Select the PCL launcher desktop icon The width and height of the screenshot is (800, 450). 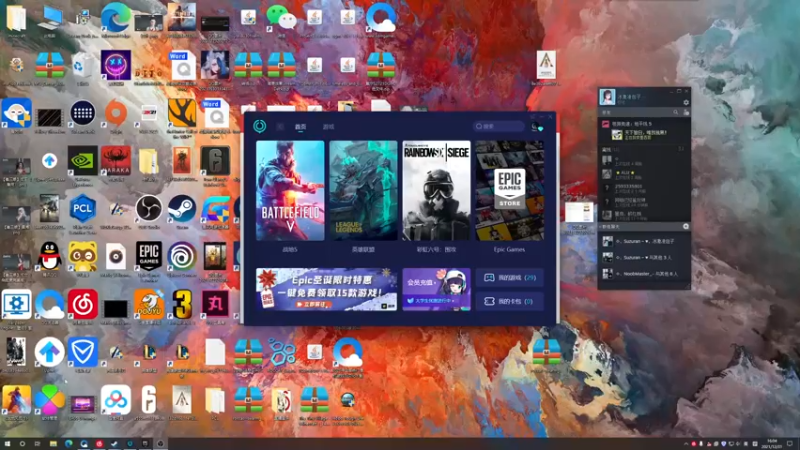83,212
